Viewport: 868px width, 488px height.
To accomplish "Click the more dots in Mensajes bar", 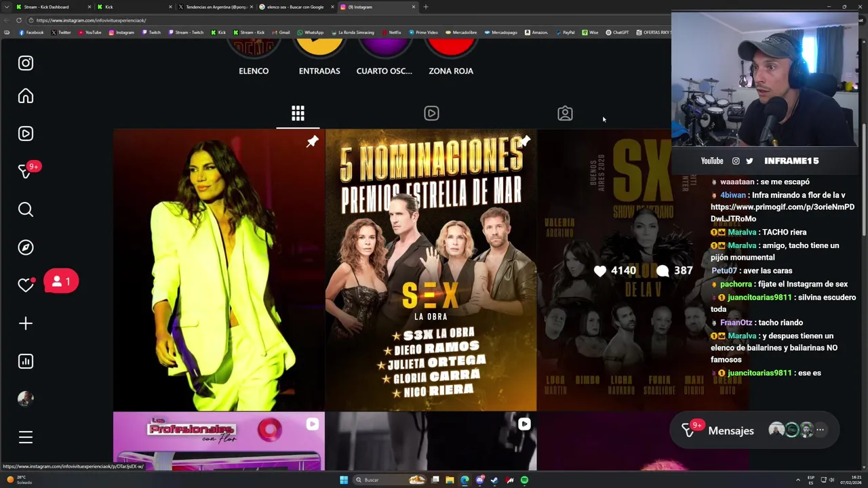I will (820, 430).
